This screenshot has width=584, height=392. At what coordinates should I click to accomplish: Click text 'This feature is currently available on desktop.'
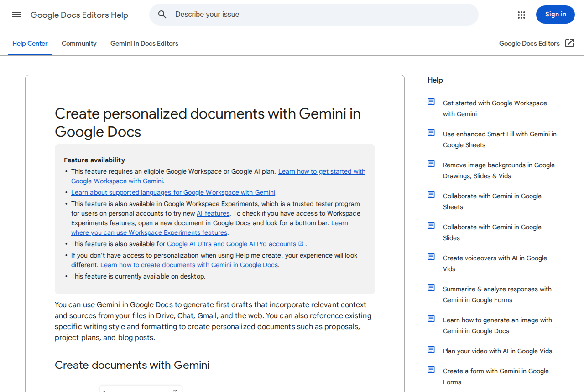138,276
